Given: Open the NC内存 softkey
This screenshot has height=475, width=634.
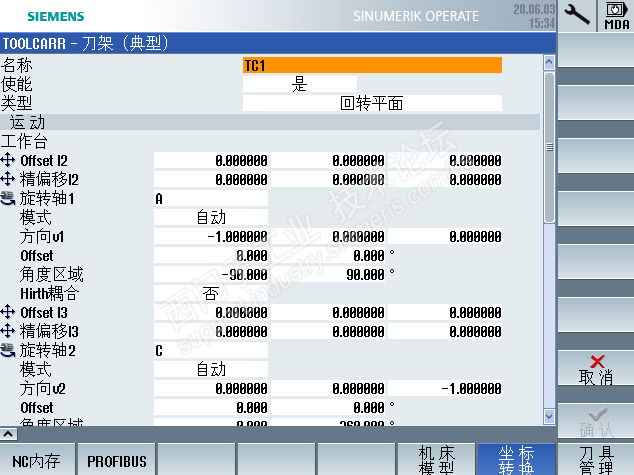Looking at the screenshot, I should tap(37, 460).
